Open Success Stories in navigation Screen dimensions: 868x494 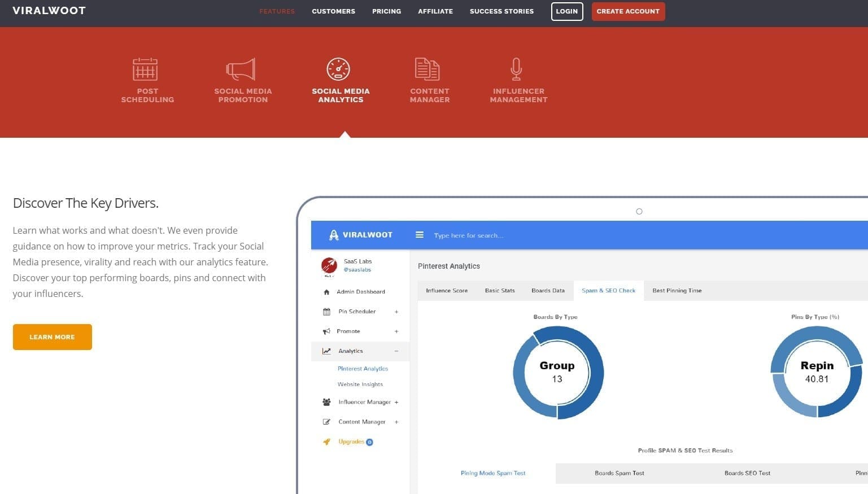pyautogui.click(x=501, y=11)
